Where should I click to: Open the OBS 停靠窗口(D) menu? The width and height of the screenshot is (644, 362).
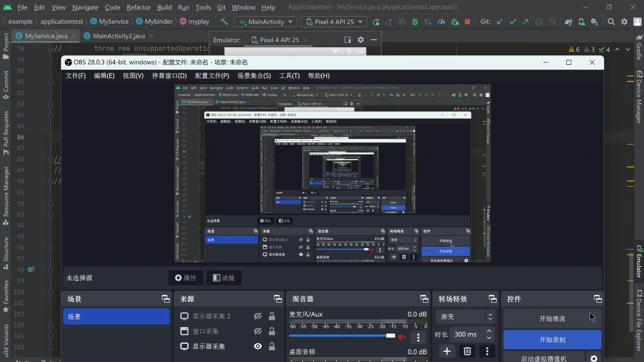(x=169, y=76)
